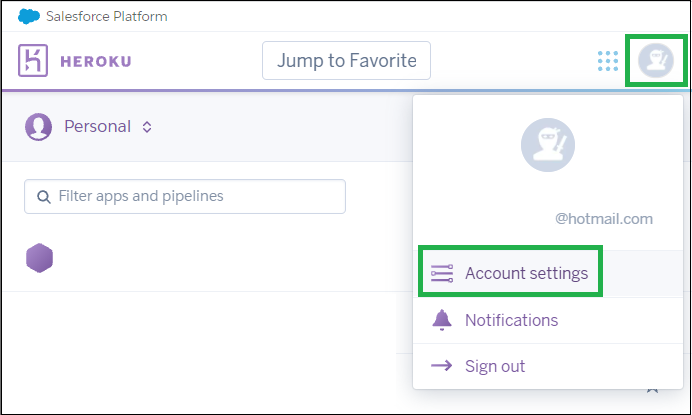Open the Personal account dropdown label

coord(98,127)
